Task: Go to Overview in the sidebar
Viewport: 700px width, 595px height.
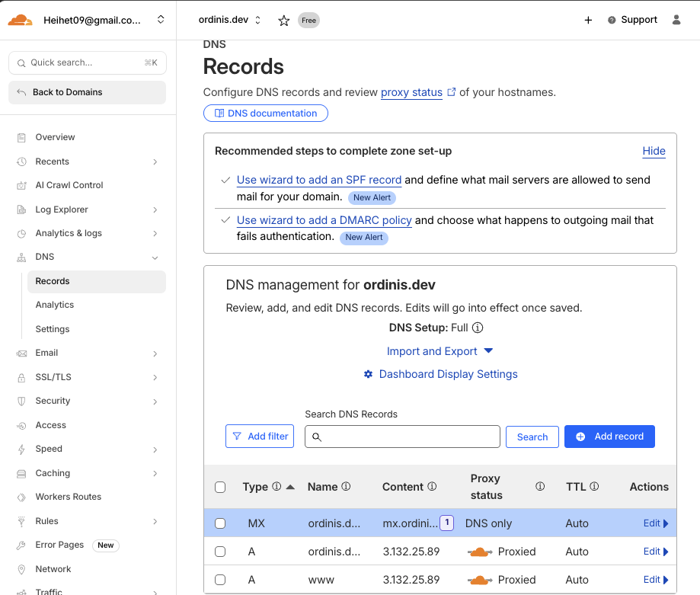Action: pyautogui.click(x=55, y=137)
